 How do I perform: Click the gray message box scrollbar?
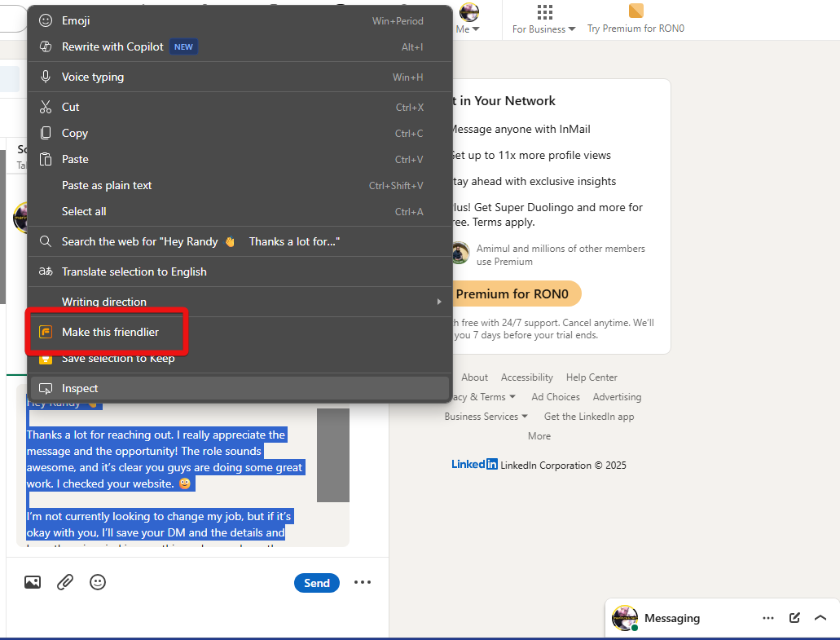[333, 455]
